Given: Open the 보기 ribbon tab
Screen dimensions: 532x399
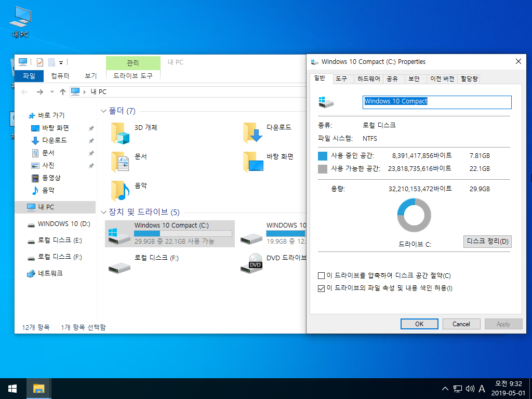Looking at the screenshot, I should pos(90,76).
